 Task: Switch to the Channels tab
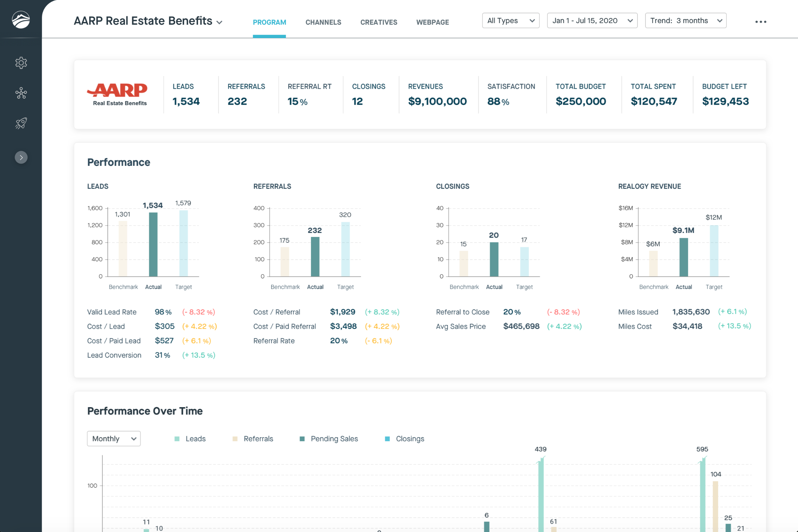(x=323, y=22)
